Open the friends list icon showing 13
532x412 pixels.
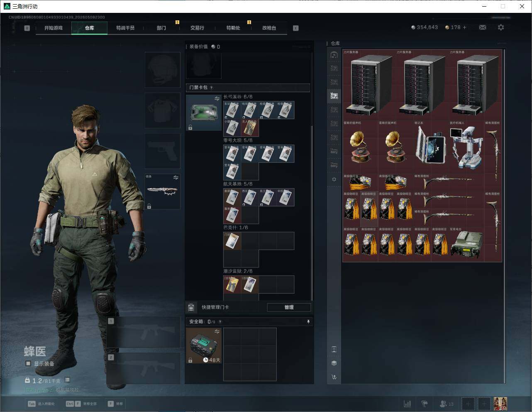point(446,404)
